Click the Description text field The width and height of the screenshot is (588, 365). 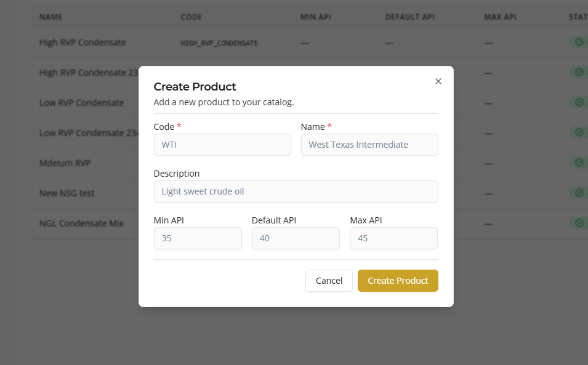(x=296, y=191)
